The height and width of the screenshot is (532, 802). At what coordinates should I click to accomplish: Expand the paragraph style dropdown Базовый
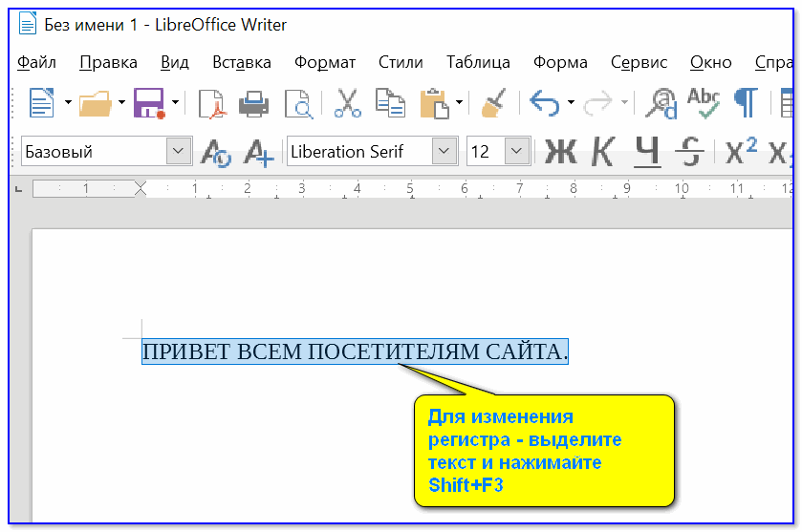(x=179, y=151)
